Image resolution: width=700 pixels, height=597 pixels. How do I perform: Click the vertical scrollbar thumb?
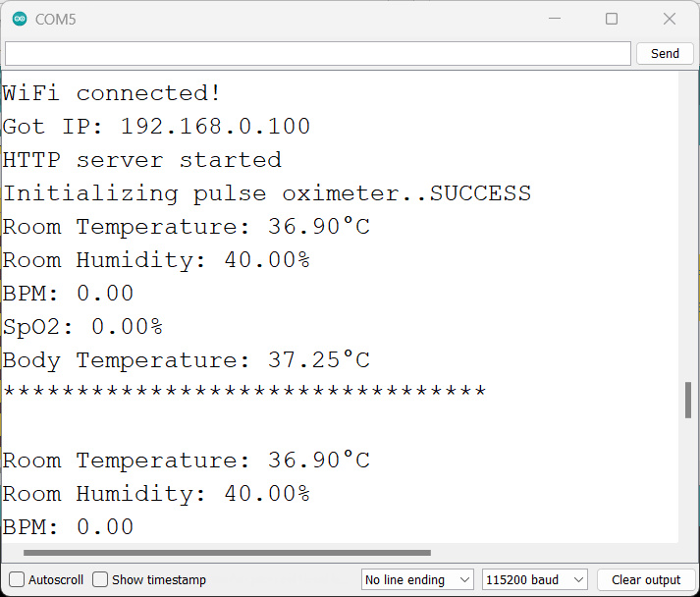pyautogui.click(x=688, y=400)
